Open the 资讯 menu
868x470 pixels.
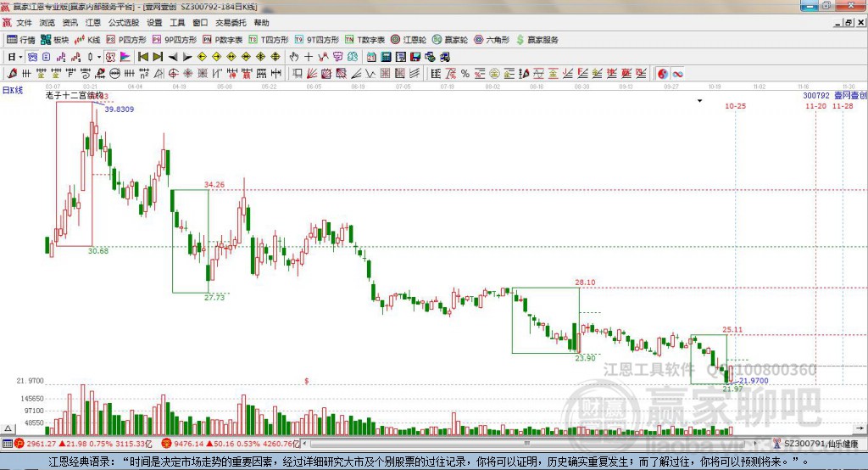(70, 23)
